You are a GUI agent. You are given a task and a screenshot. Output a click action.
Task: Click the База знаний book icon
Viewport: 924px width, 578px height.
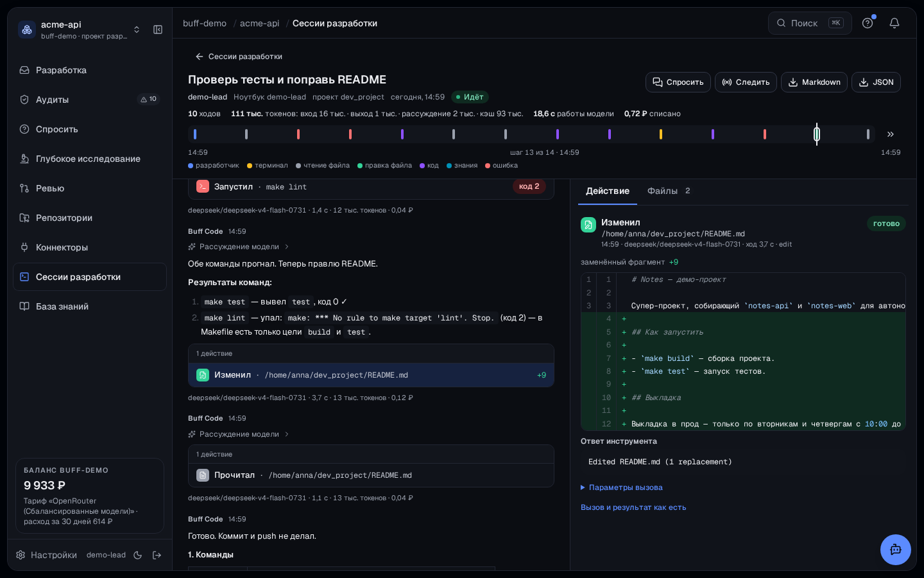tap(24, 306)
